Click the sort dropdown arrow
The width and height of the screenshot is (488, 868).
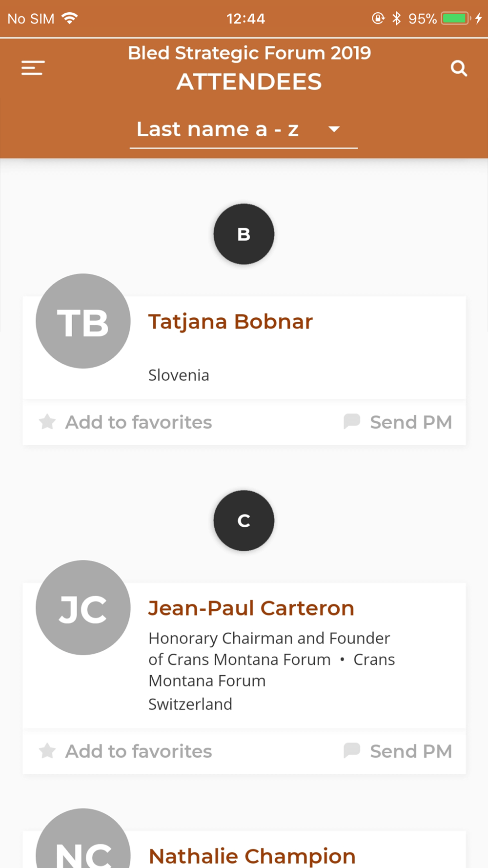click(x=334, y=129)
